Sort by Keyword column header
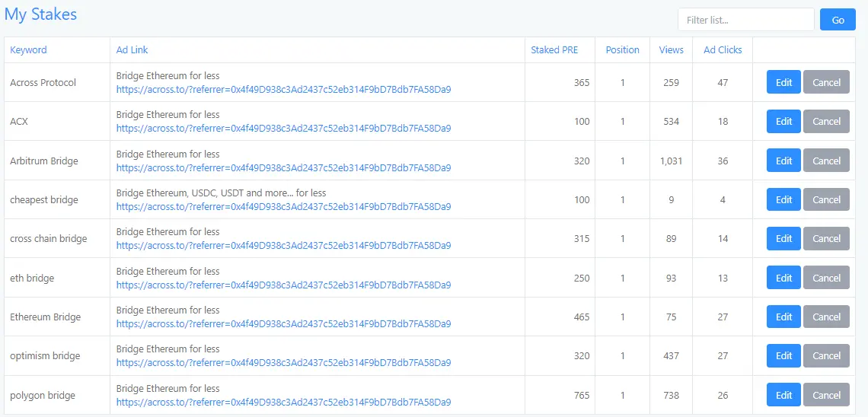The image size is (868, 417). click(x=28, y=49)
